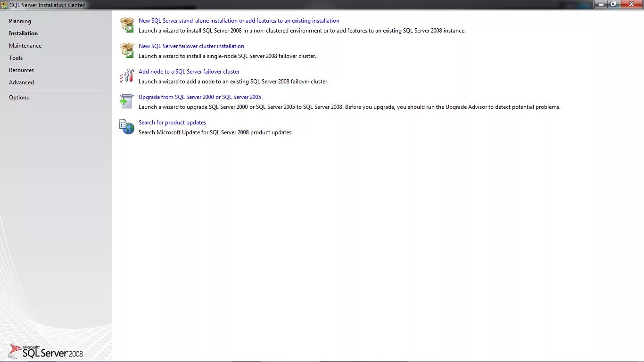Click the Upgrade green arrow icon
The image size is (644, 362).
point(127,101)
